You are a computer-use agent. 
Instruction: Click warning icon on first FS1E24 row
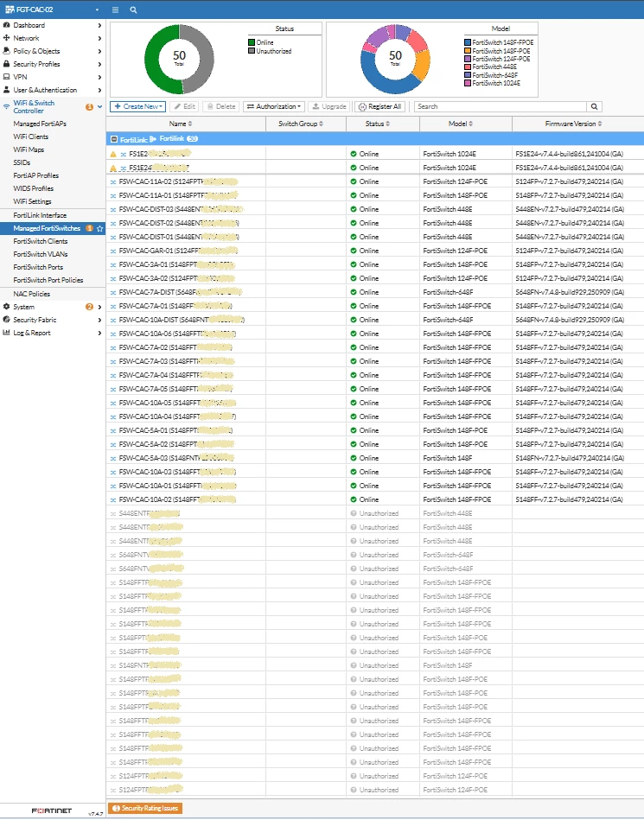pyautogui.click(x=113, y=155)
